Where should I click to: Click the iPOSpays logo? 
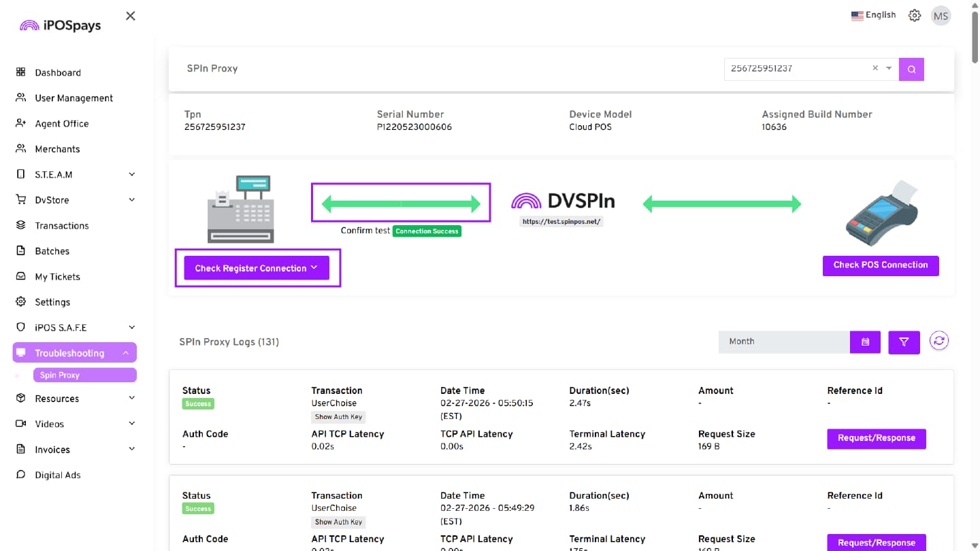pos(61,25)
